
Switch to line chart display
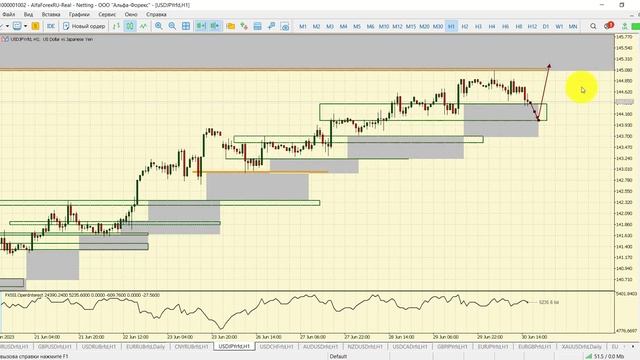143,26
